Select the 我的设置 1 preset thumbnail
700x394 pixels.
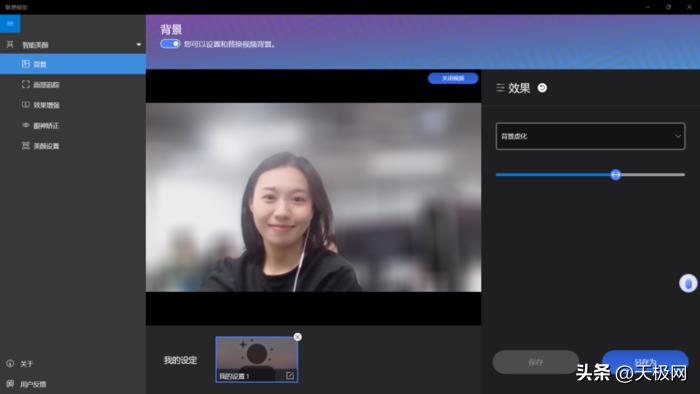coord(257,359)
